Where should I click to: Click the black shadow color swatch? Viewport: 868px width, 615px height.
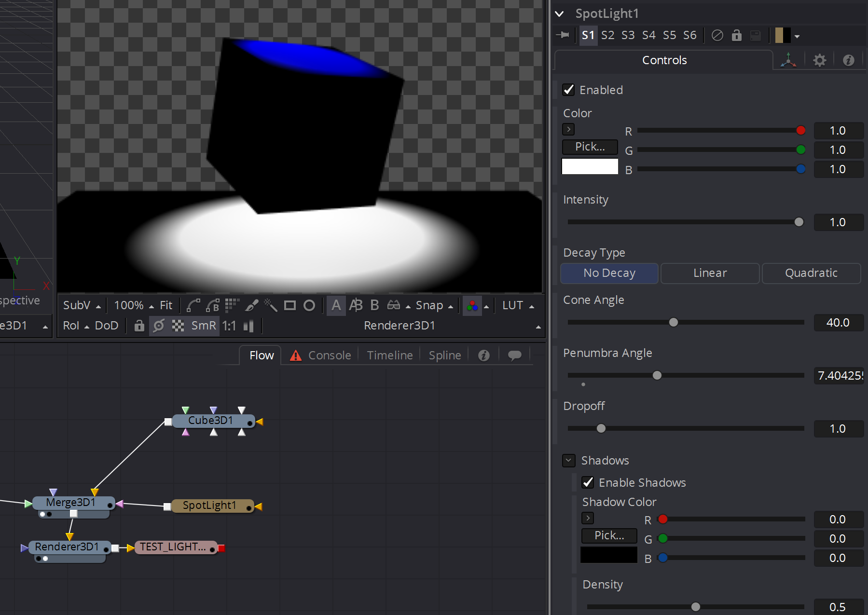pyautogui.click(x=609, y=555)
